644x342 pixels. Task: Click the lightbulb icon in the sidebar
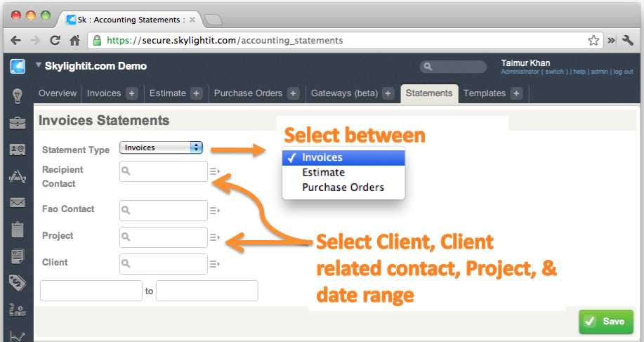(x=18, y=96)
